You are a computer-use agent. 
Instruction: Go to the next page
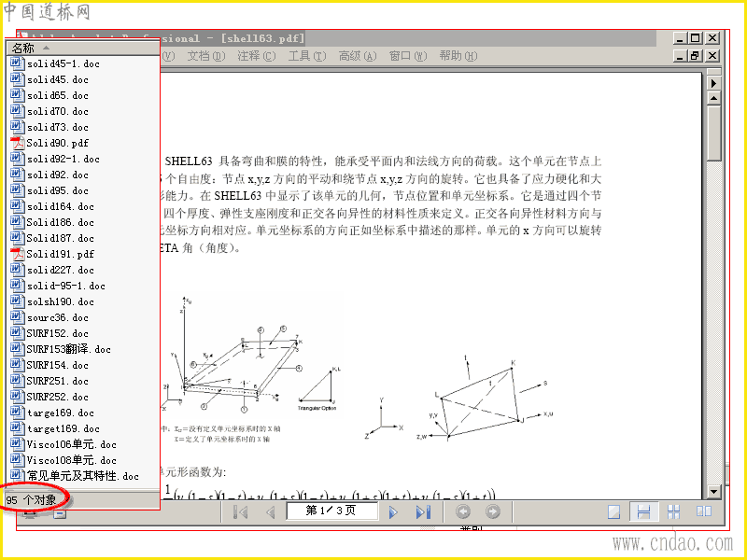tap(393, 511)
